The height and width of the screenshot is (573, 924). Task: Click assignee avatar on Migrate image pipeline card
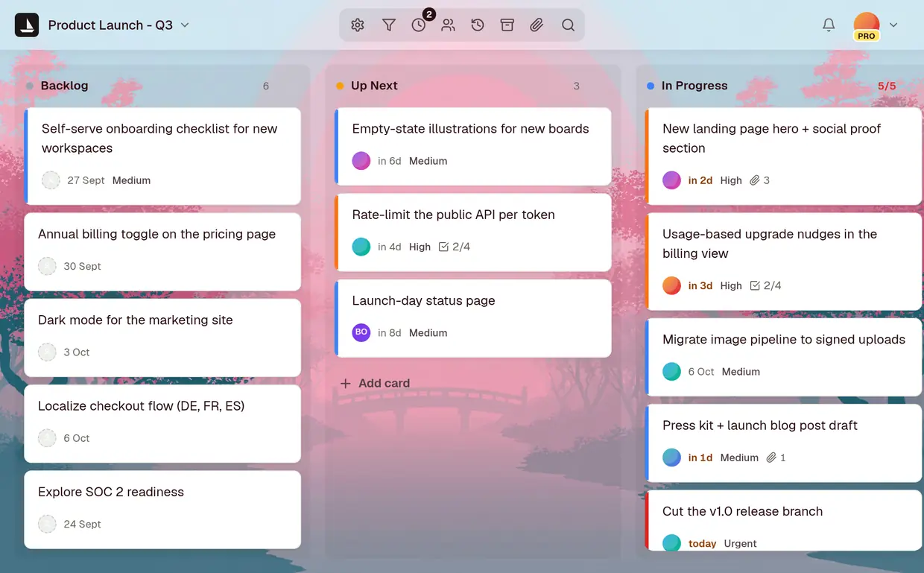pyautogui.click(x=672, y=371)
